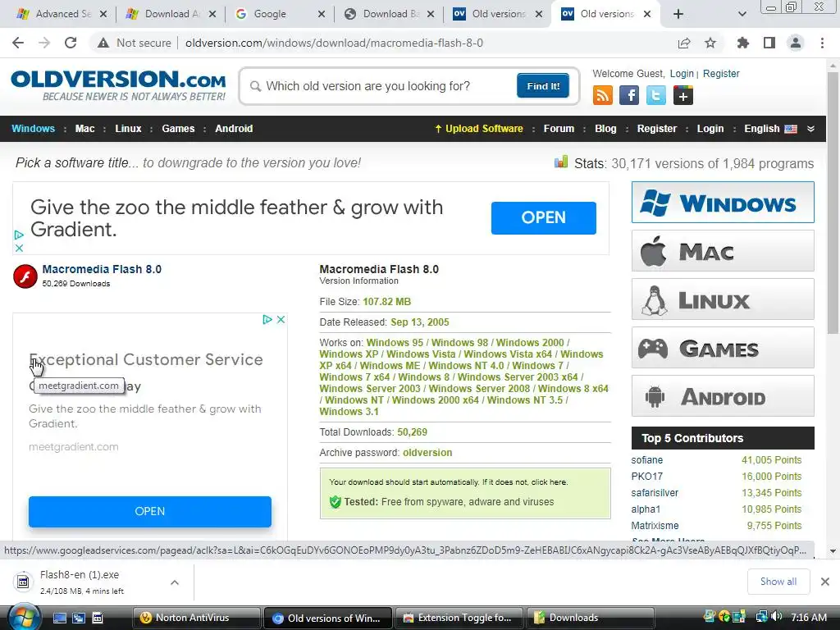Viewport: 840px width, 630px height.
Task: Select the Android menu item
Action: [x=234, y=129]
